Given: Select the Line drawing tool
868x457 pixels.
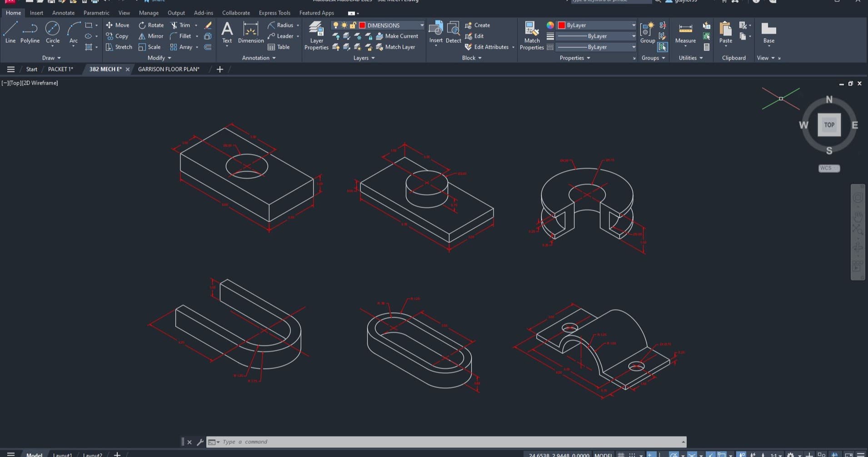Looking at the screenshot, I should pos(10,33).
